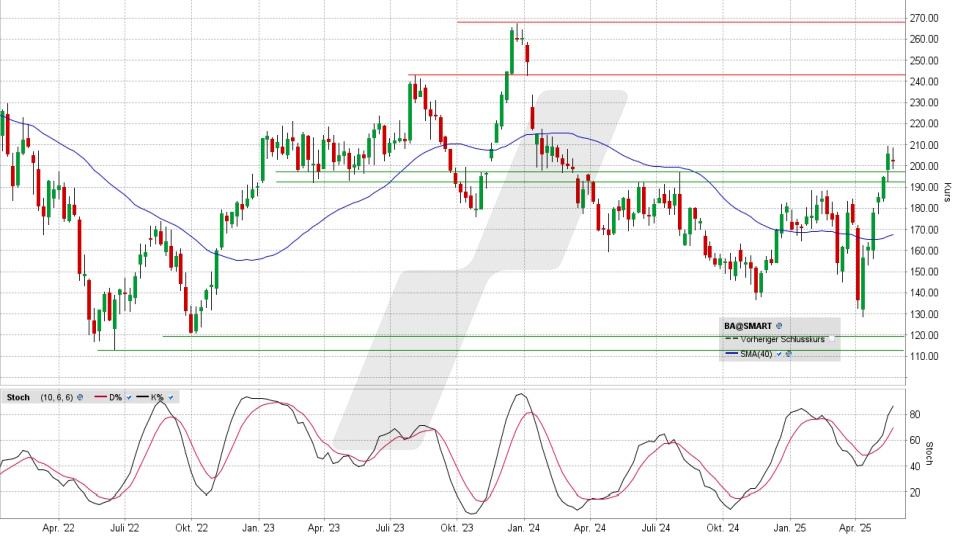Open the Stoch (10, 6, 6) settings gear

click(80, 397)
